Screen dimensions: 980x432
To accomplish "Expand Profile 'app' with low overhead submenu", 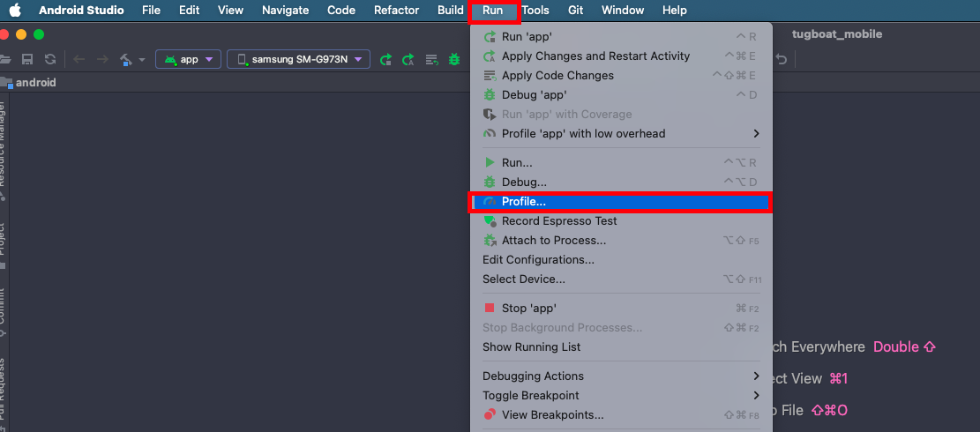I will click(621, 133).
